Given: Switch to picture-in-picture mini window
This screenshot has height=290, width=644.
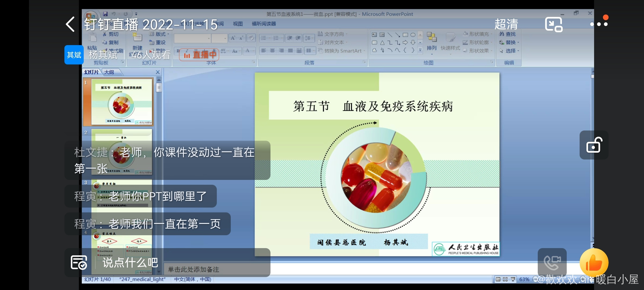Looking at the screenshot, I should tap(554, 24).
